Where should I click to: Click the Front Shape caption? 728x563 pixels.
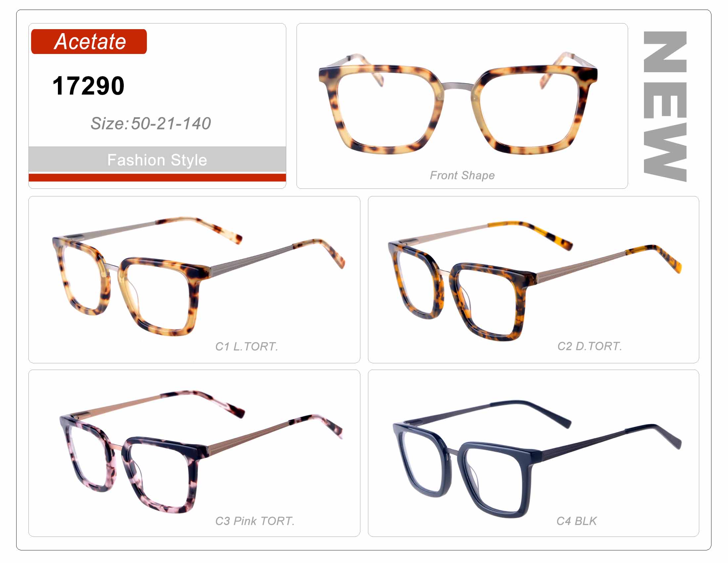(x=462, y=175)
